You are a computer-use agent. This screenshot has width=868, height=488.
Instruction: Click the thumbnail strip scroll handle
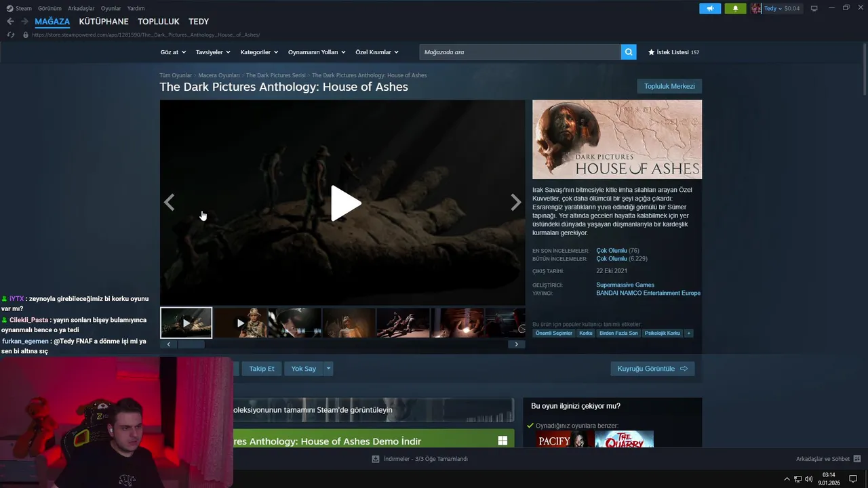tap(191, 344)
